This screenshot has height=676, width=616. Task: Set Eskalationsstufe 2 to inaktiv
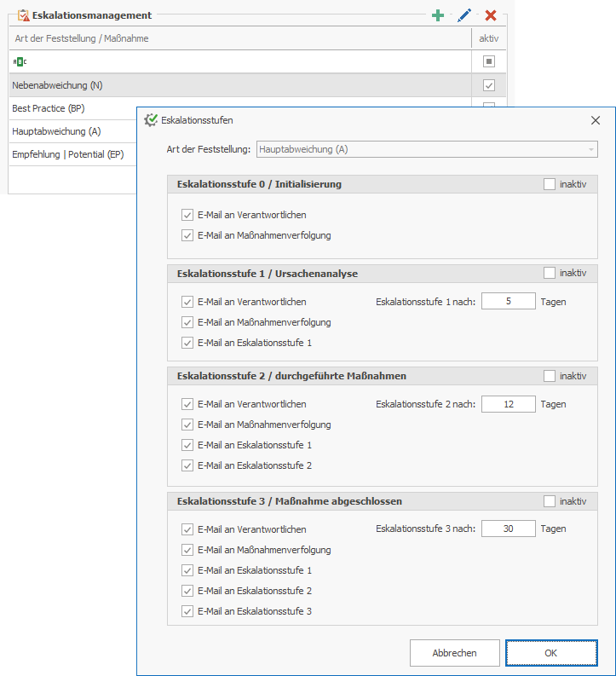(x=550, y=376)
